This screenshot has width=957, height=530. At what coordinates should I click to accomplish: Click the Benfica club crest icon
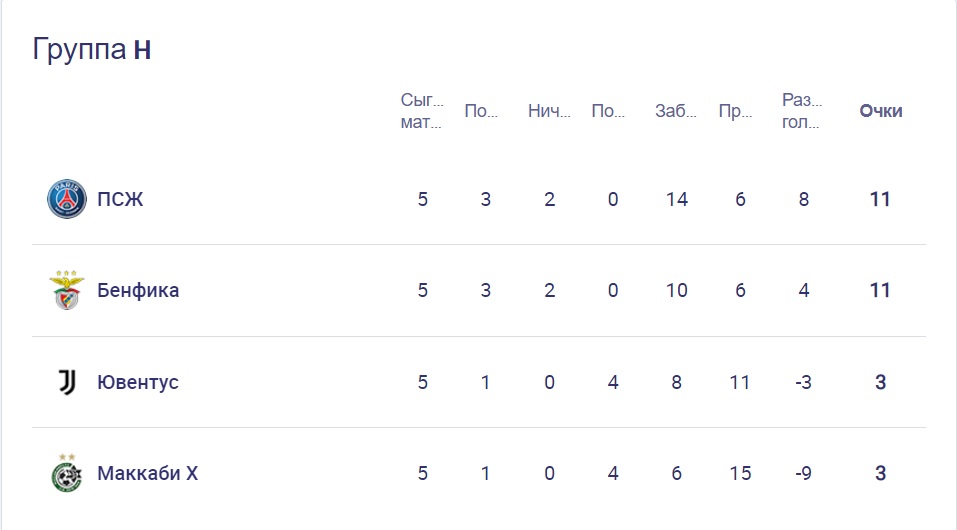[x=67, y=291]
